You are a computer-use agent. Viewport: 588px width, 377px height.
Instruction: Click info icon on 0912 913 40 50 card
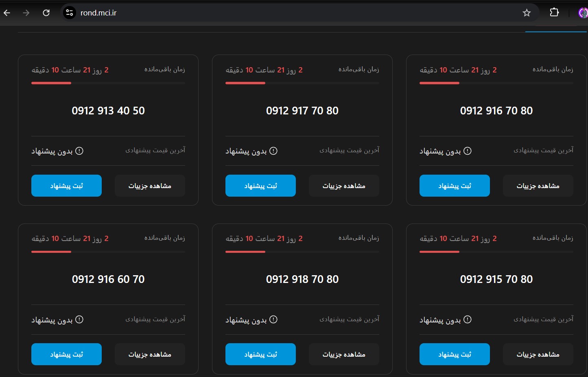click(79, 151)
